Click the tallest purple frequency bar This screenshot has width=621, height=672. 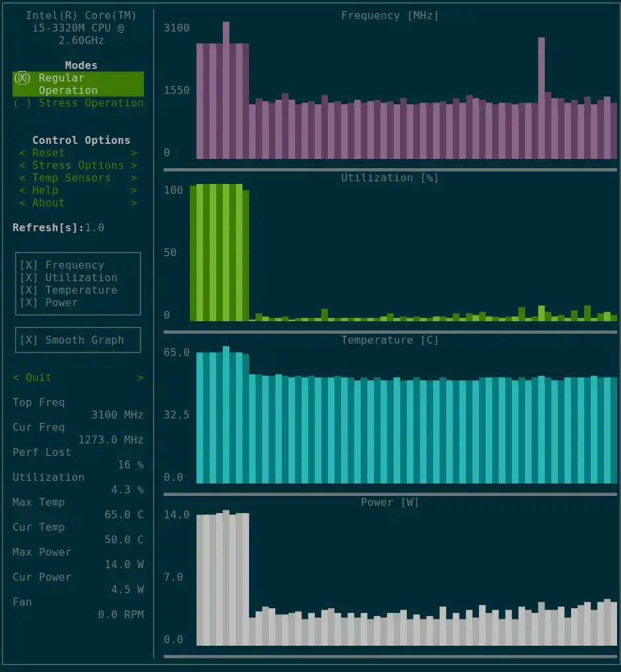(x=226, y=91)
